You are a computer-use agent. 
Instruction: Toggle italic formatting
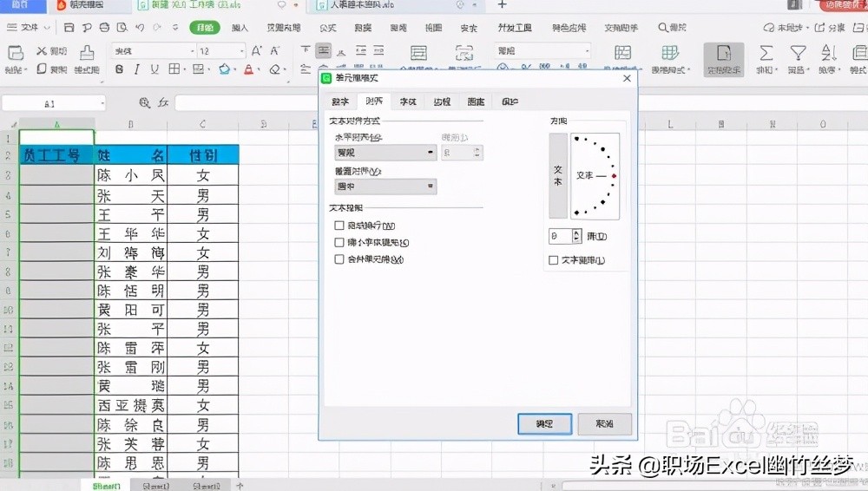coord(137,69)
